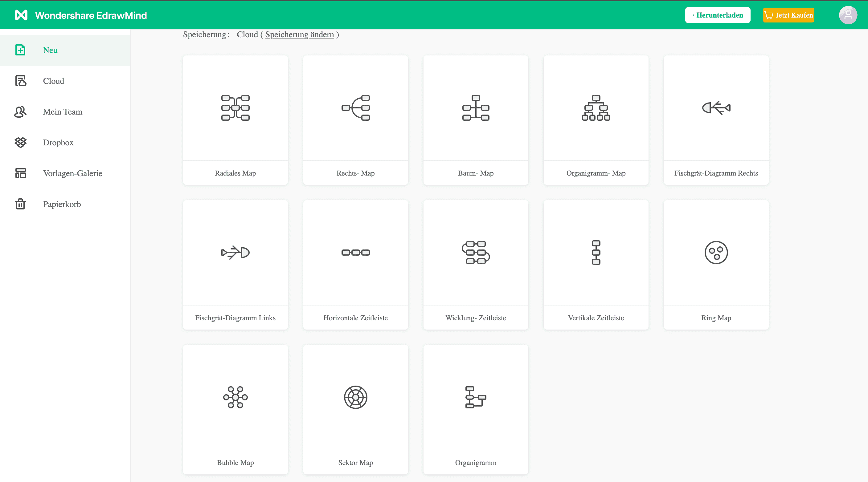
Task: Choose the Baum- Map layout icon
Action: click(x=475, y=108)
